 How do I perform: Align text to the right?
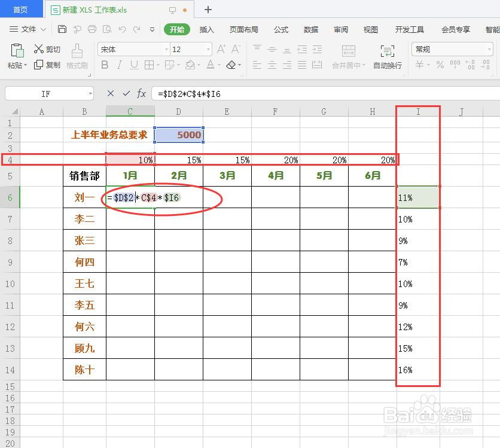point(287,65)
